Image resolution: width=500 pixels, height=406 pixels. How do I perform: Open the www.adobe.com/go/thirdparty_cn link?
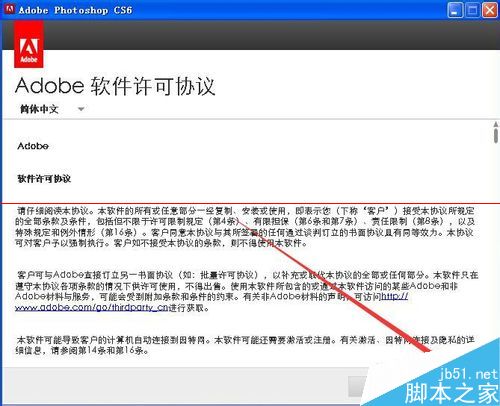91,307
